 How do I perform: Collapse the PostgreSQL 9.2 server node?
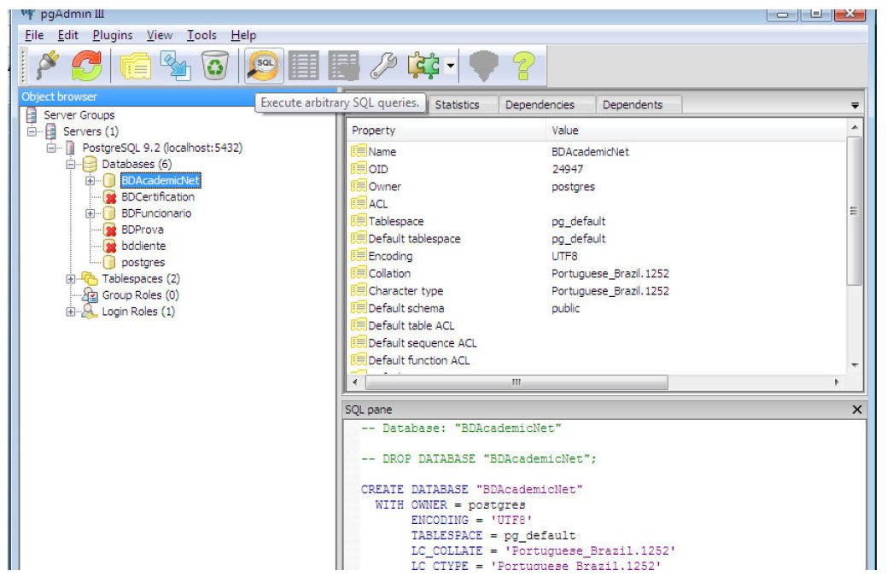tap(51, 148)
